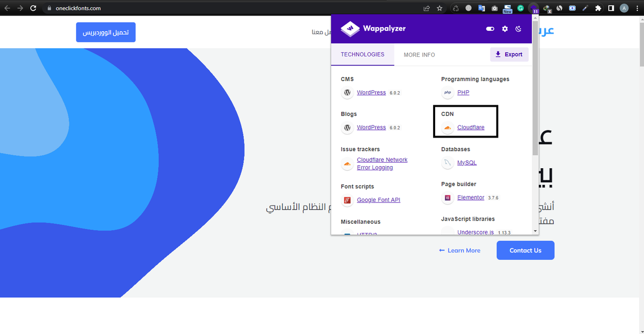Image resolution: width=644 pixels, height=334 pixels.
Task: Select the TECHNOLOGIES tab
Action: (362, 54)
